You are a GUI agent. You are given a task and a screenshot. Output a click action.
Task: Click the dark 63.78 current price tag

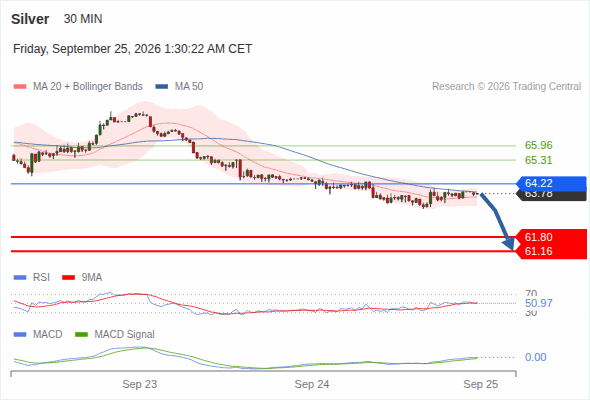point(551,196)
